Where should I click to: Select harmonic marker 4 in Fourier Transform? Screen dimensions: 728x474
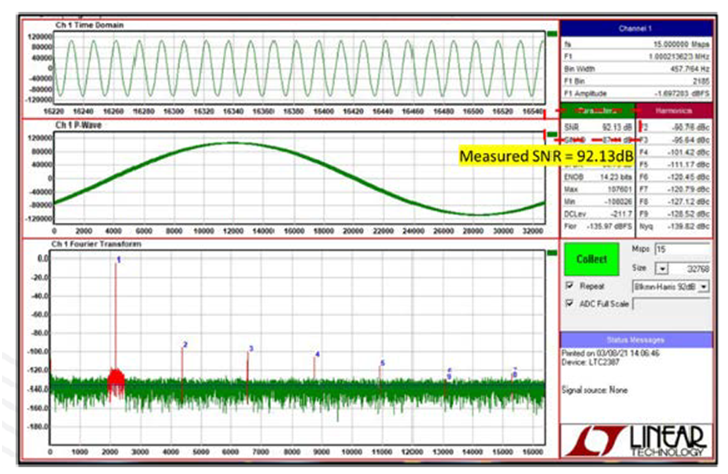[x=317, y=354]
